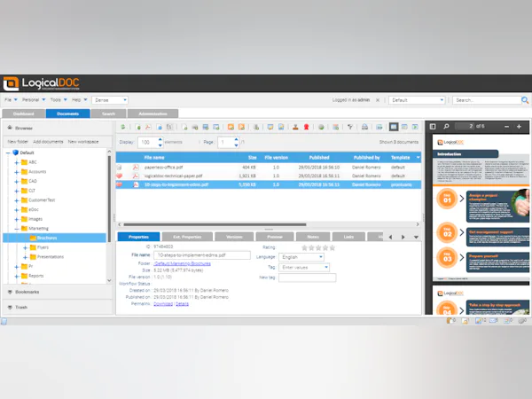Zoom out with the PDF viewer minus
532x399 pixels.
pos(506,127)
